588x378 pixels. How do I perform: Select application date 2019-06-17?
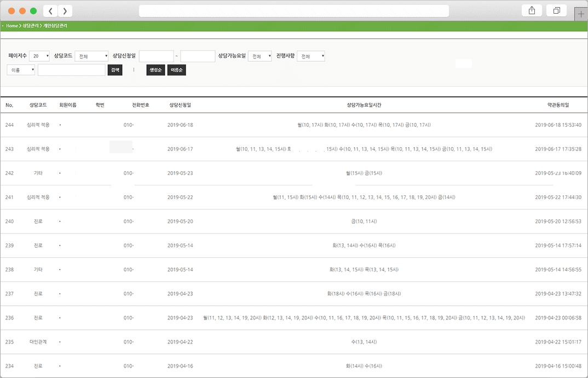pos(180,149)
